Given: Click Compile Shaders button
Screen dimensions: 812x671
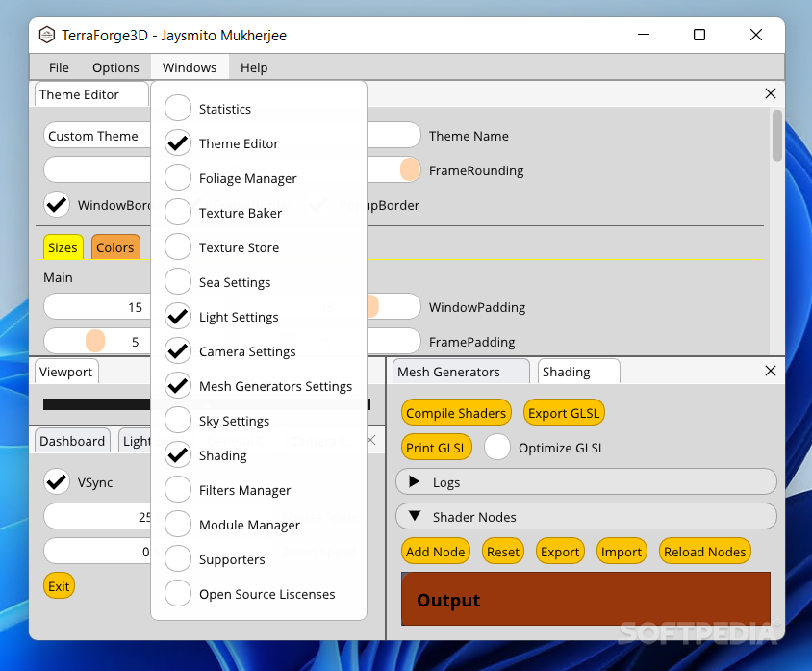Looking at the screenshot, I should [456, 413].
